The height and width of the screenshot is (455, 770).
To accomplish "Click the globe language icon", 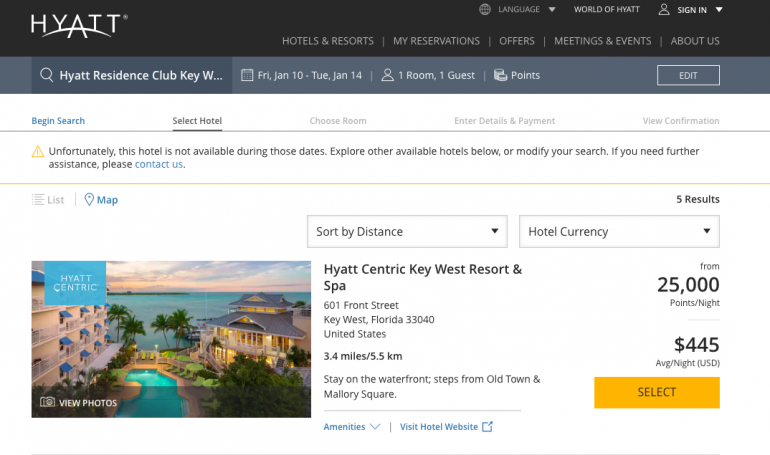I will point(485,10).
